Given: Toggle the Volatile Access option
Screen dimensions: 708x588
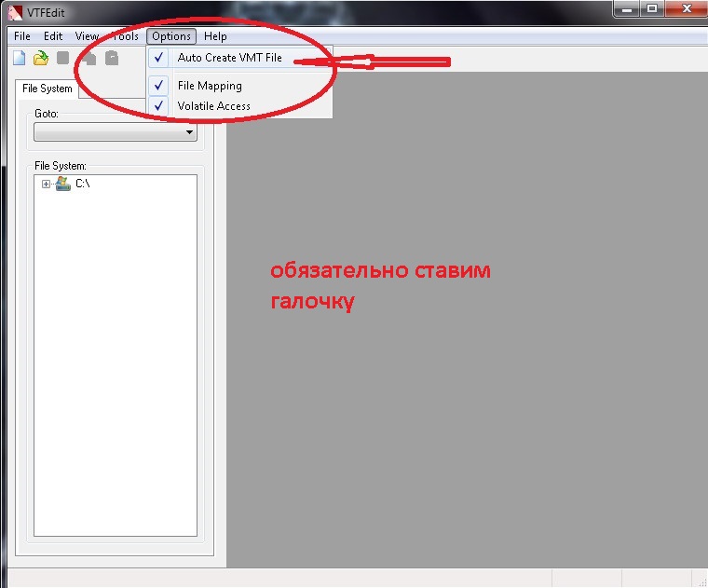Looking at the screenshot, I should pyautogui.click(x=239, y=105).
